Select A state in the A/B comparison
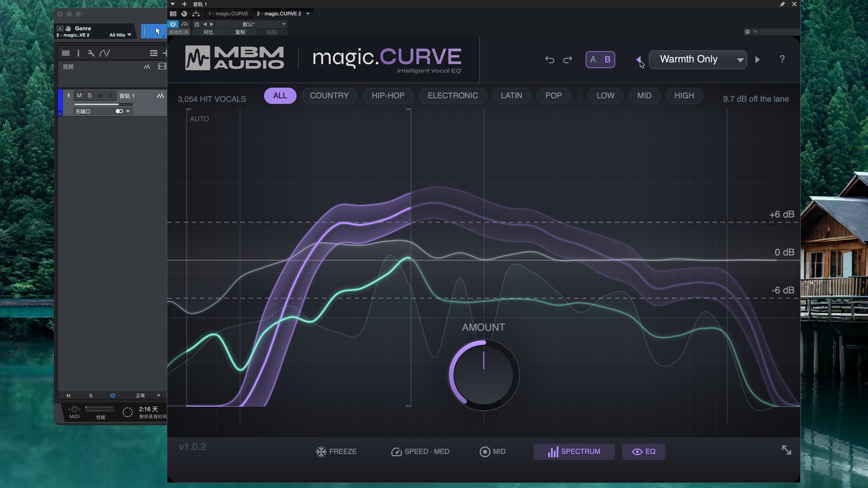The width and height of the screenshot is (868, 488). (x=593, y=59)
